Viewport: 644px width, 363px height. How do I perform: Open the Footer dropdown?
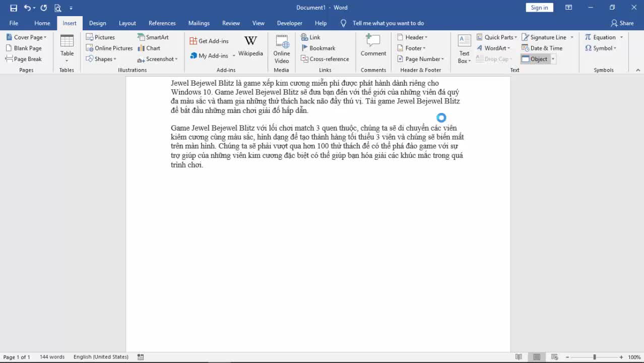click(x=411, y=48)
